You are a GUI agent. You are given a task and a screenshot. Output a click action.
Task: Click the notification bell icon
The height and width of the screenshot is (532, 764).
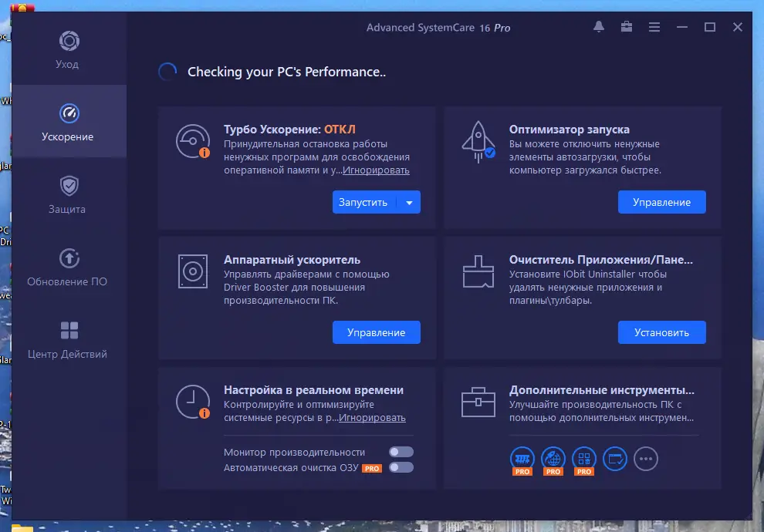599,27
